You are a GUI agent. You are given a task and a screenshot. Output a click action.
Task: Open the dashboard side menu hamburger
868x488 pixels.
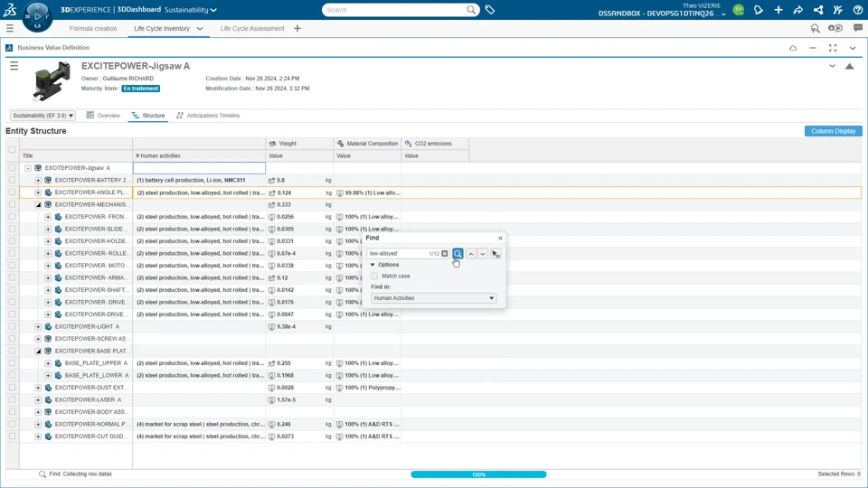9,28
